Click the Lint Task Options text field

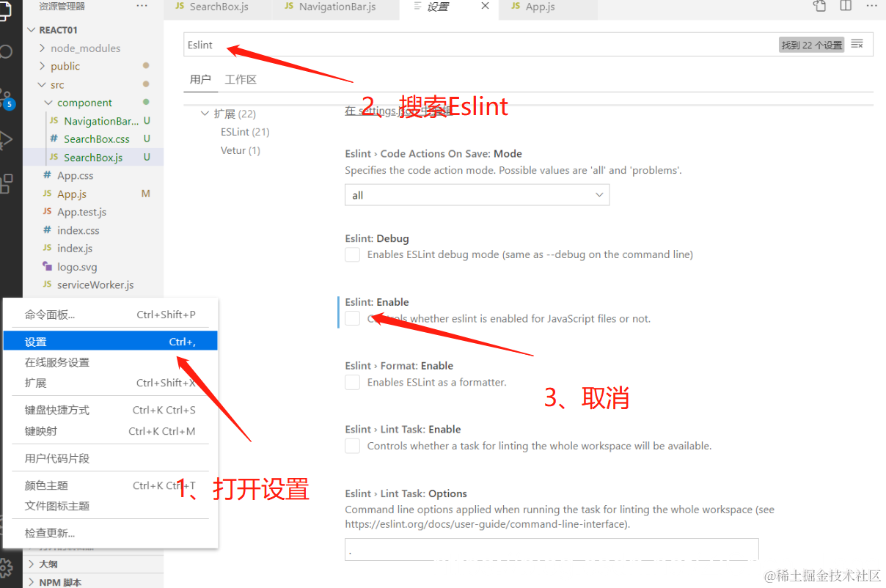click(552, 550)
